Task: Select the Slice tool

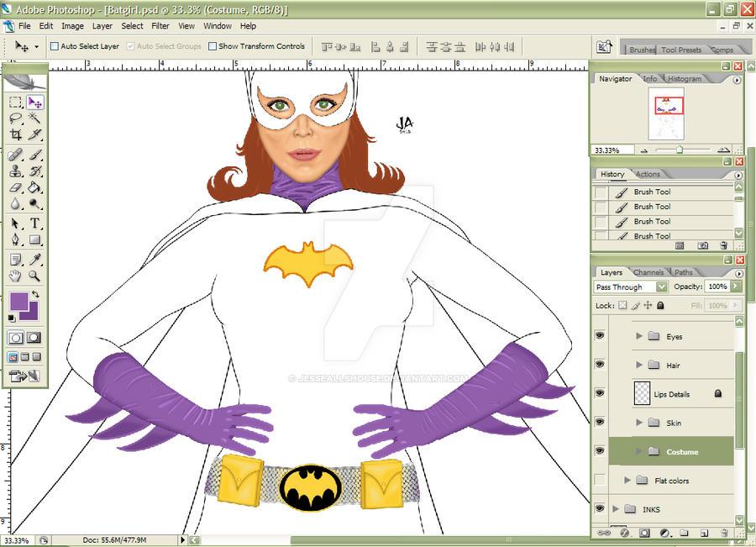Action: 34,134
